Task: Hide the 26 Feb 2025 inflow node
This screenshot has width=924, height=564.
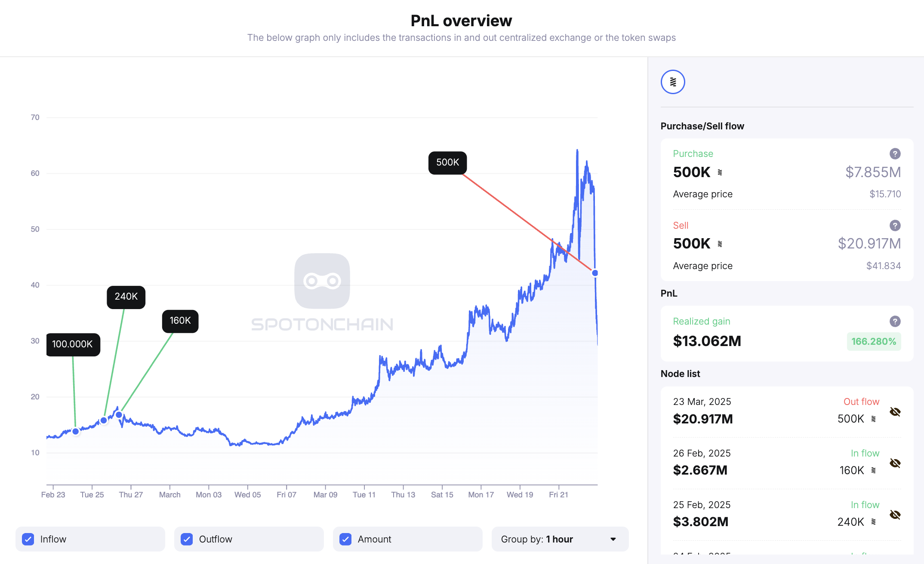Action: pos(895,463)
